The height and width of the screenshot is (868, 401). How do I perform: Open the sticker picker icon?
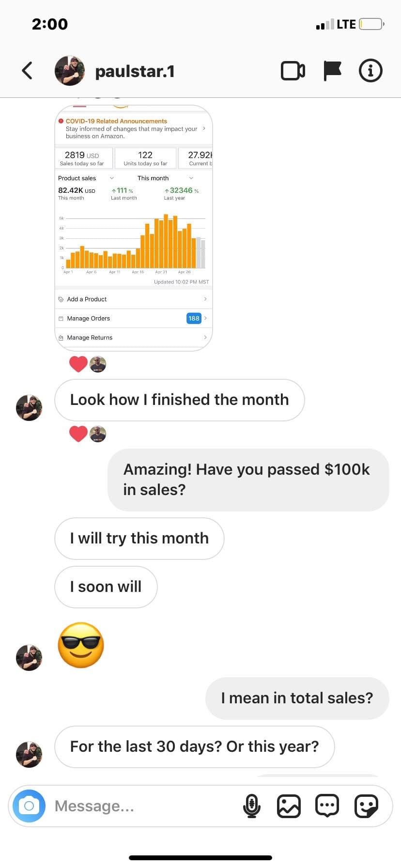pos(366,806)
